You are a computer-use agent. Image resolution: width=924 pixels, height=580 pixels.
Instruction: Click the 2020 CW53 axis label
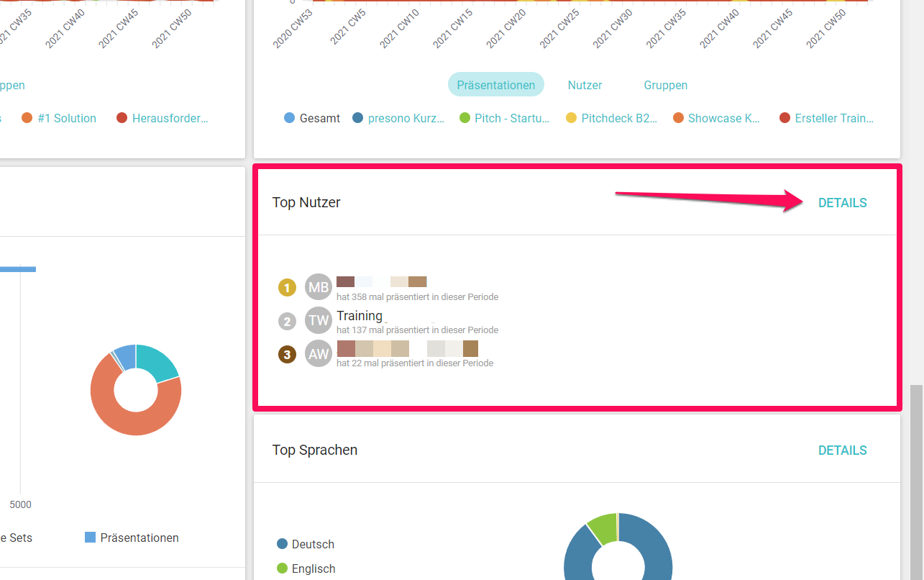coord(293,29)
